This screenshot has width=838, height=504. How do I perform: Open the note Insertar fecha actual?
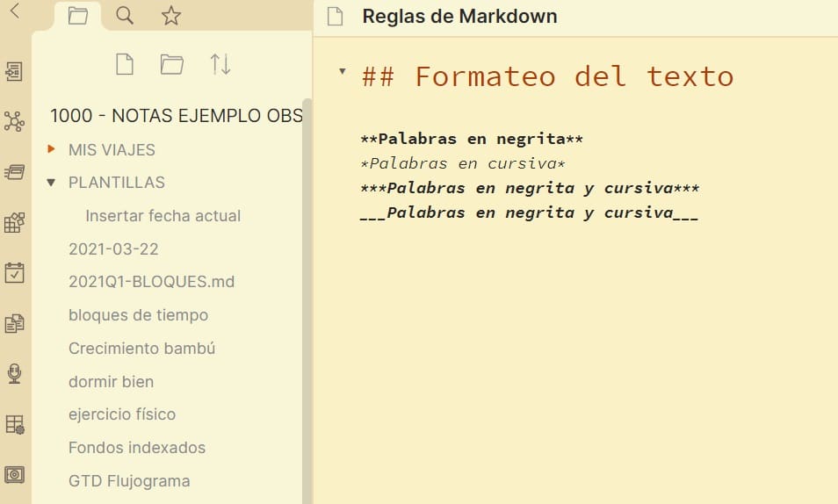pos(163,216)
